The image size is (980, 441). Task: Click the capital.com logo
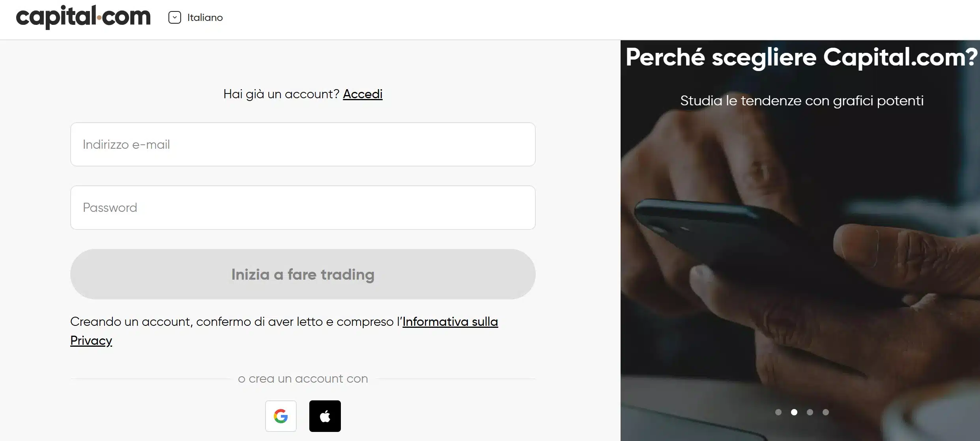(83, 17)
